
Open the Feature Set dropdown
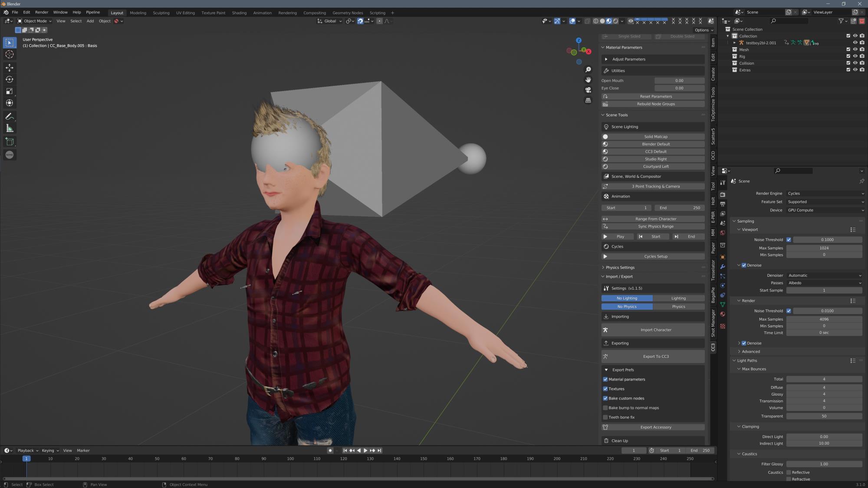[825, 202]
